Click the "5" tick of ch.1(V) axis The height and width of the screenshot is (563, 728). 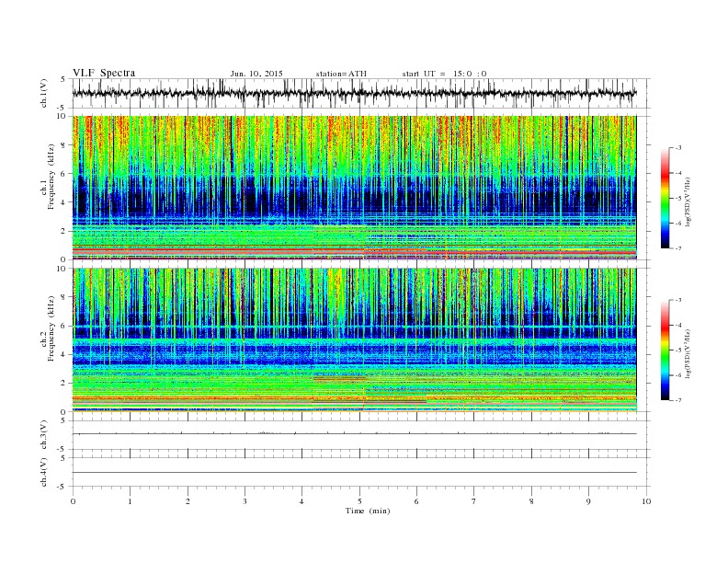(64, 79)
